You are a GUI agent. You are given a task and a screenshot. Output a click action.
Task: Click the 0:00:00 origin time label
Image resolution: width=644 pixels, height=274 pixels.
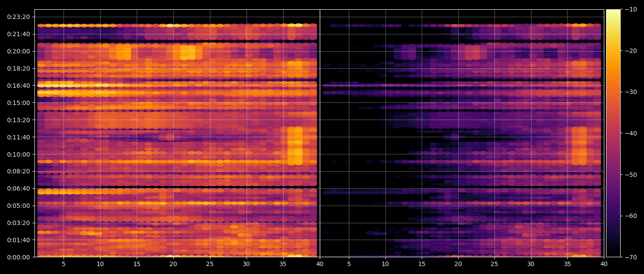tap(19, 257)
